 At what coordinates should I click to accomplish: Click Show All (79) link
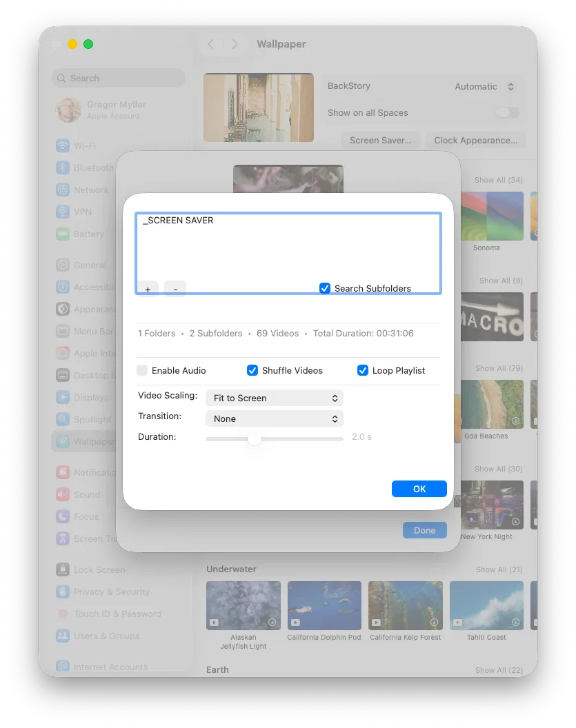coord(499,368)
